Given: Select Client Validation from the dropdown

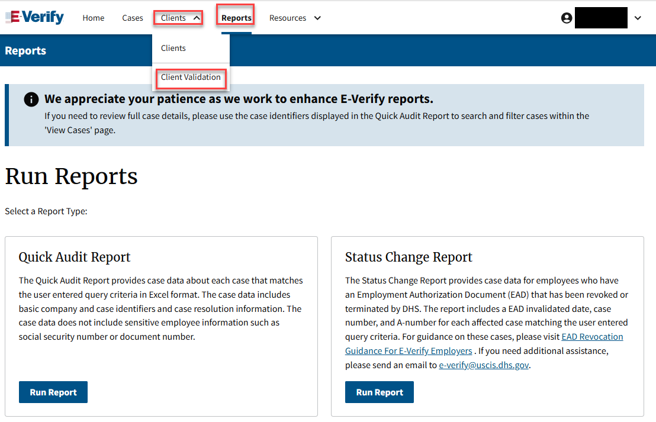Looking at the screenshot, I should click(191, 77).
